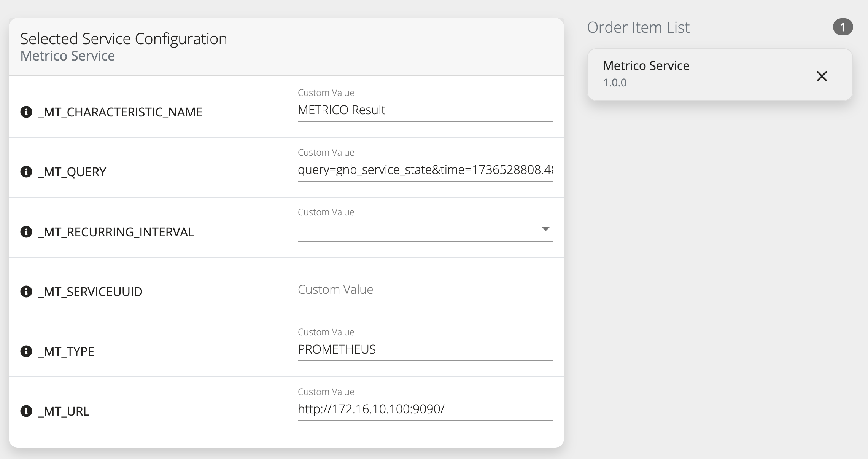Click the info icon beside _MT_URL
The image size is (868, 459).
[26, 411]
